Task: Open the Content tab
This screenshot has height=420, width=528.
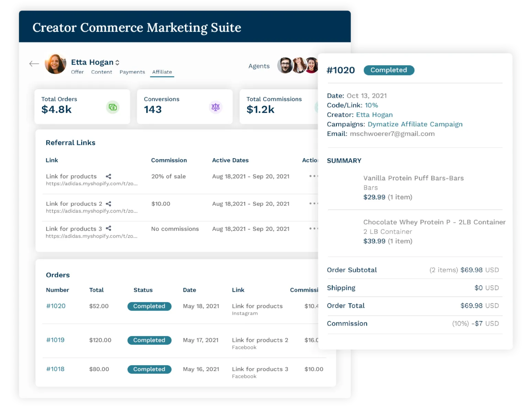Action: 101,72
